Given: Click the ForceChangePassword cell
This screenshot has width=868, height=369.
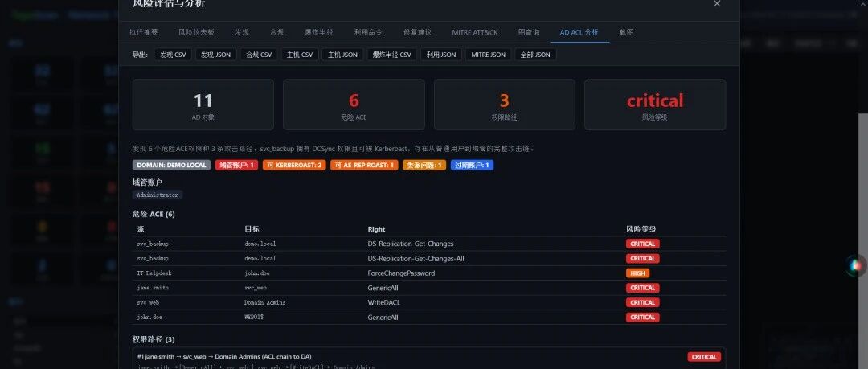Looking at the screenshot, I should click(401, 273).
